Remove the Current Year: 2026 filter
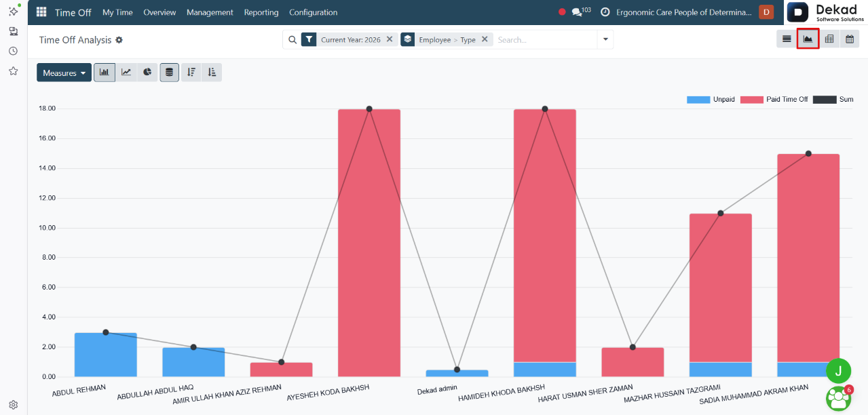This screenshot has width=868, height=415. pyautogui.click(x=390, y=39)
